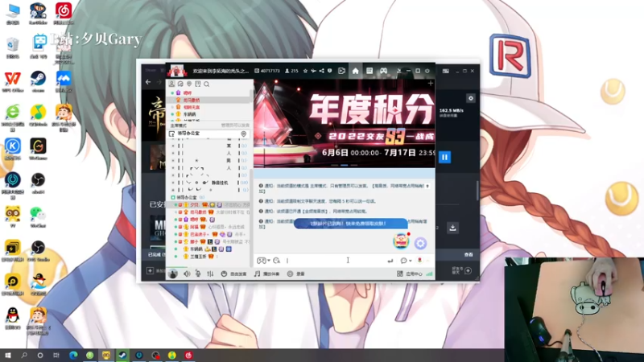
Task: Open the audio mixer equalizer icon
Action: [210, 274]
